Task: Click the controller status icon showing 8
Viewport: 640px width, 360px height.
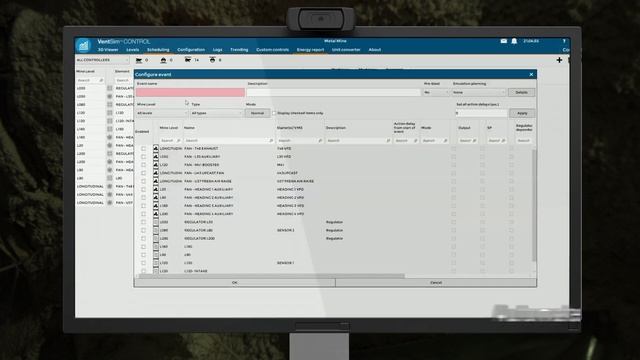Action: (x=212, y=60)
